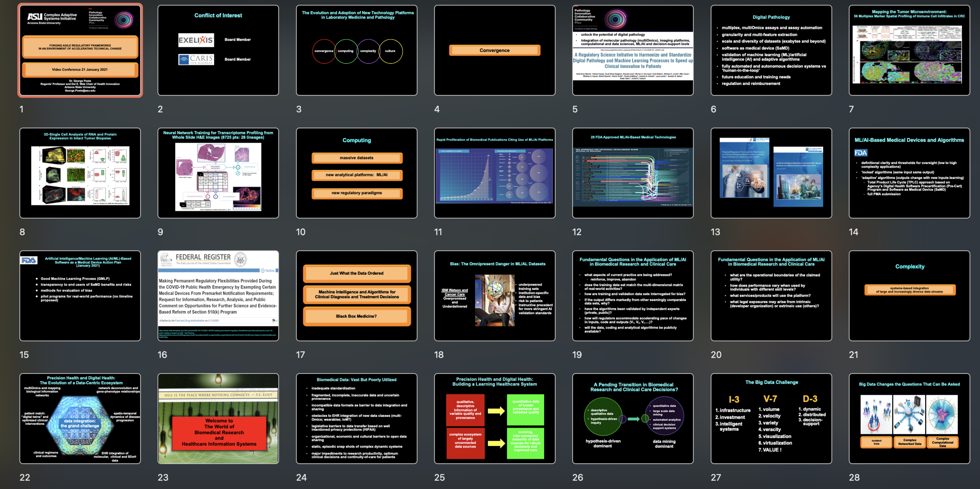Viewport: 980px width, 489px height.
Task: Select the Tumor Microenvironment mapping slide
Action: coord(909,50)
